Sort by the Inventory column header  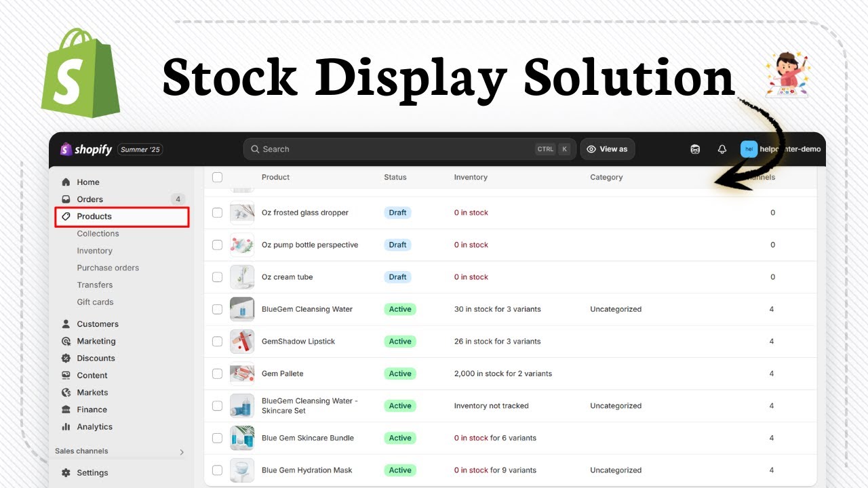click(x=471, y=178)
